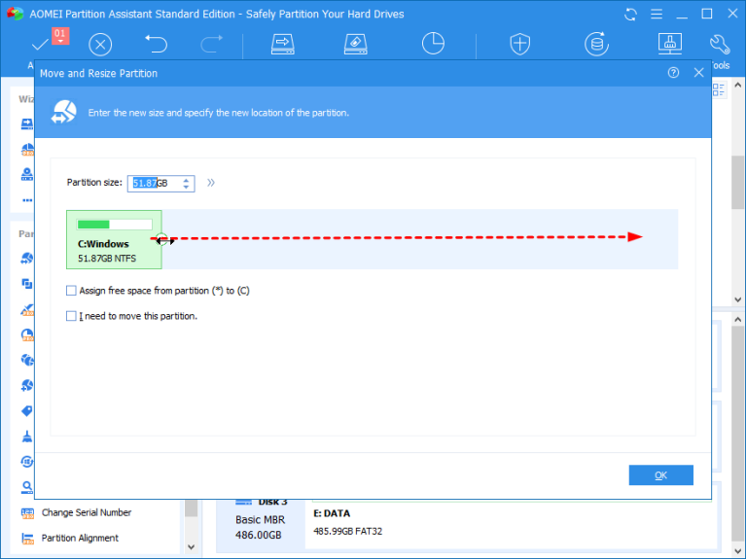Toggle the view-mode icon near the right scrollbar

pyautogui.click(x=719, y=89)
